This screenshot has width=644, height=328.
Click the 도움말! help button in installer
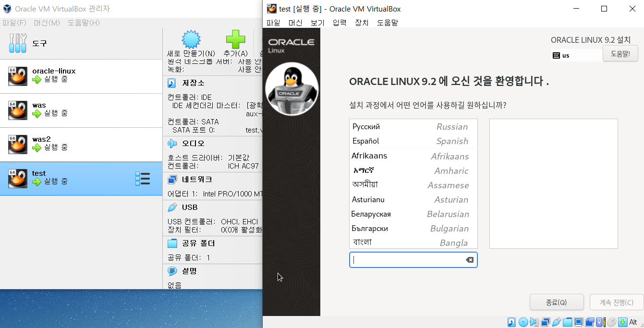(x=620, y=54)
